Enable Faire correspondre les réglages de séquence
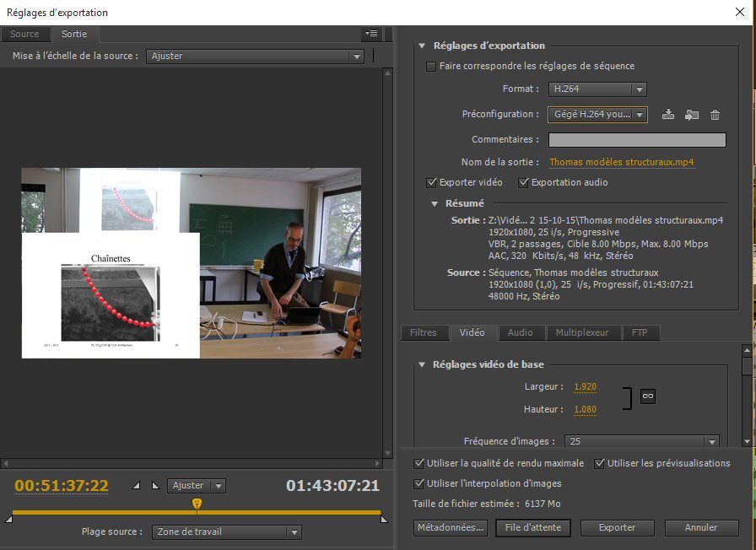The height and width of the screenshot is (550, 756). 432,66
